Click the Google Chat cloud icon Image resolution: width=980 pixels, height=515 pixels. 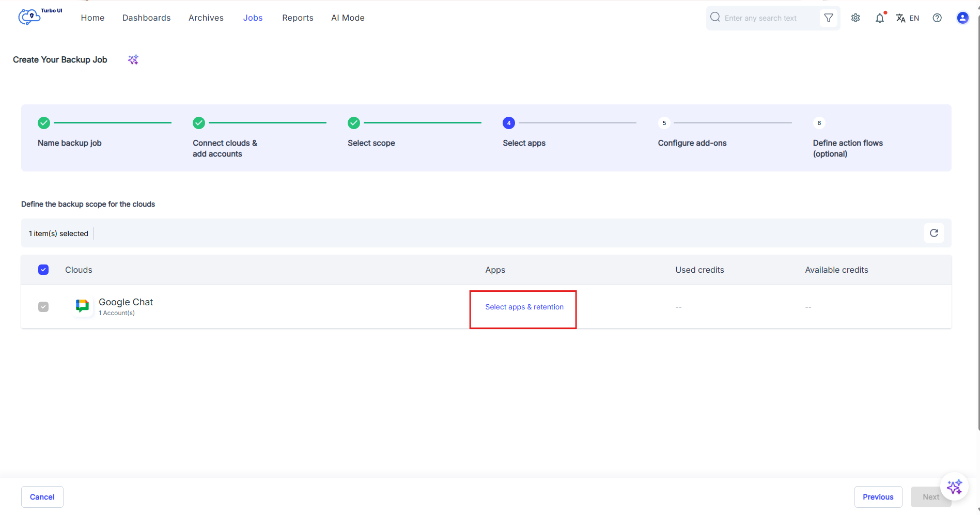[x=82, y=306]
